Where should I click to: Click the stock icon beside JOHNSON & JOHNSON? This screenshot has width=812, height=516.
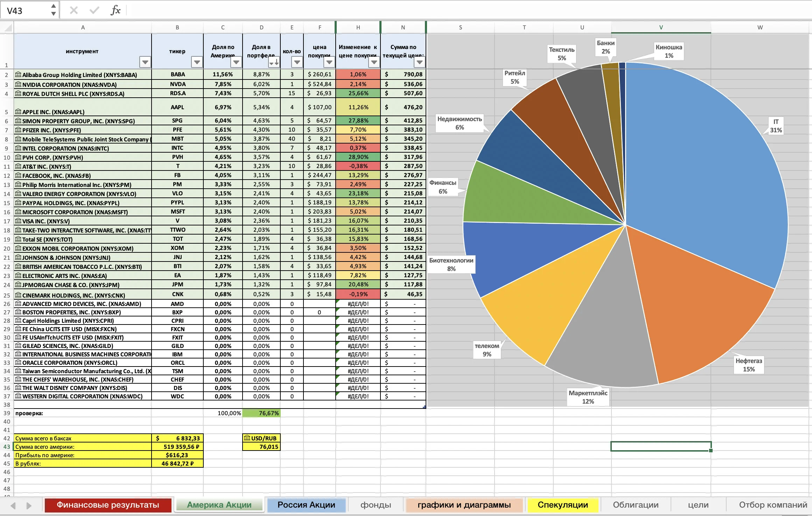click(18, 257)
